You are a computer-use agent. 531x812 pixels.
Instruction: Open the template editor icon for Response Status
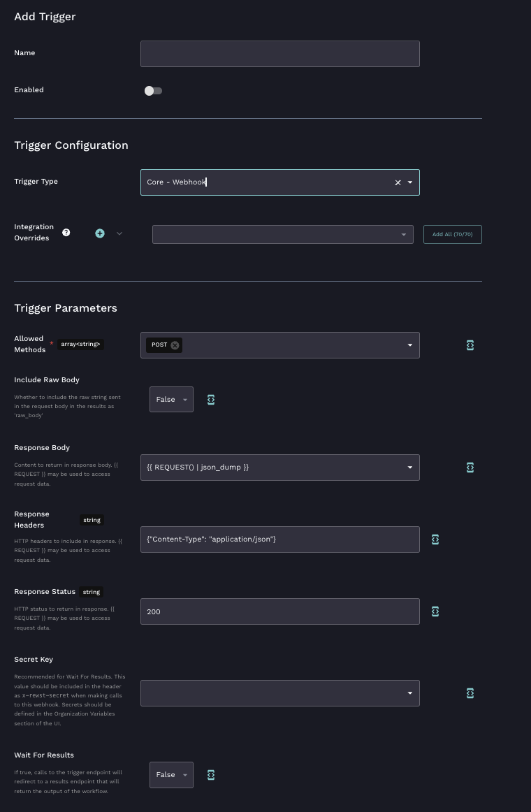tap(435, 611)
